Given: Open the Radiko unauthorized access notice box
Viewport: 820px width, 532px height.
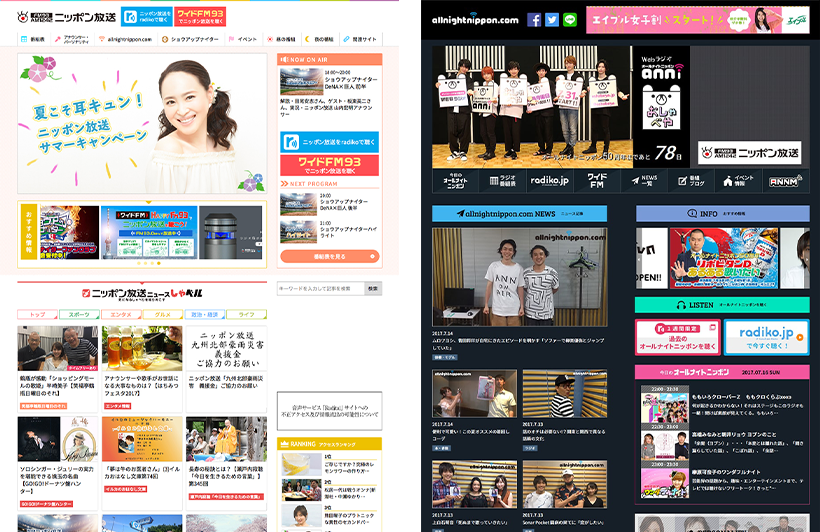Looking at the screenshot, I should tap(329, 411).
